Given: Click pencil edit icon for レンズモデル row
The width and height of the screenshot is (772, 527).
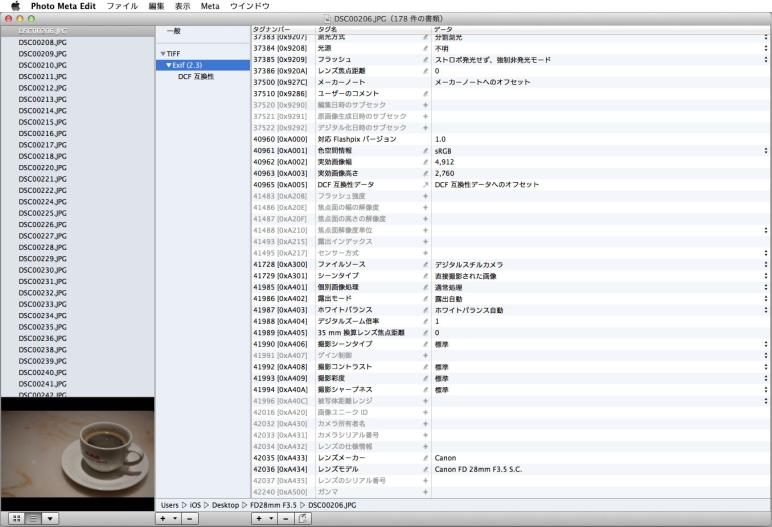Looking at the screenshot, I should click(425, 469).
